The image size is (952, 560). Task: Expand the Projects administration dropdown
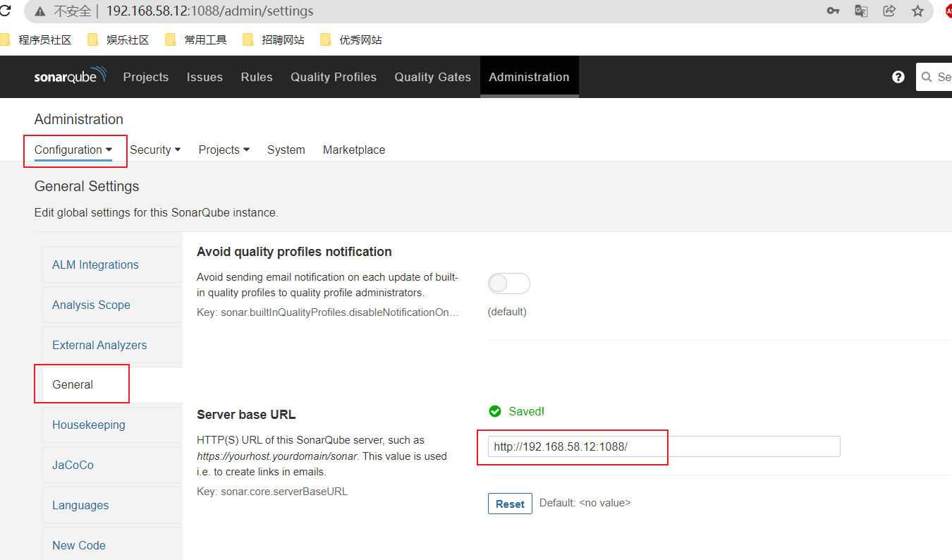pyautogui.click(x=224, y=150)
